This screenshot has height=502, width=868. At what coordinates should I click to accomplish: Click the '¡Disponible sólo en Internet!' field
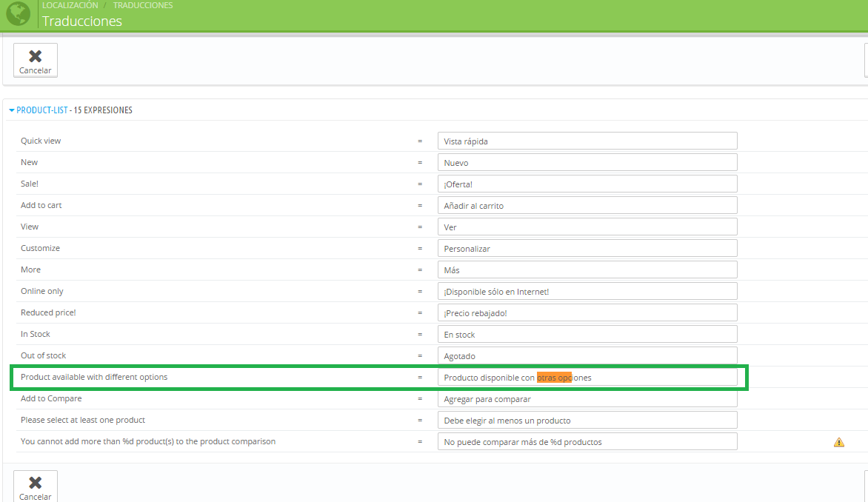click(x=587, y=291)
